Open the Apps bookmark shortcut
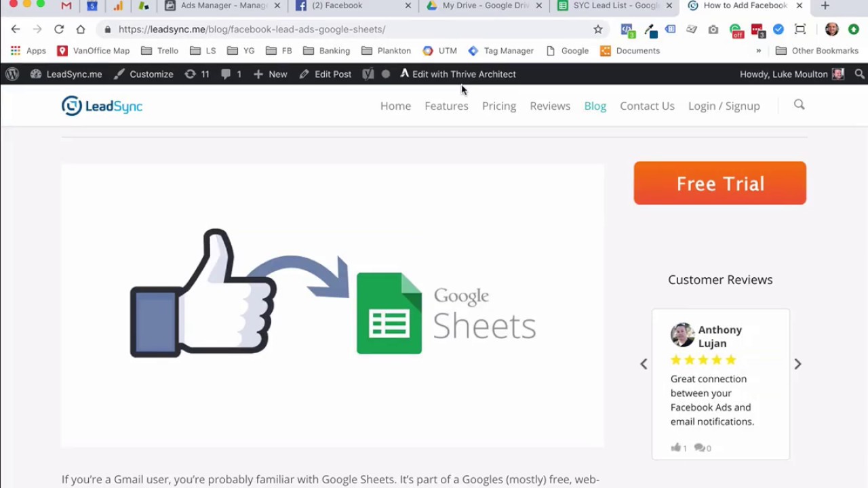868x488 pixels. pyautogui.click(x=28, y=51)
